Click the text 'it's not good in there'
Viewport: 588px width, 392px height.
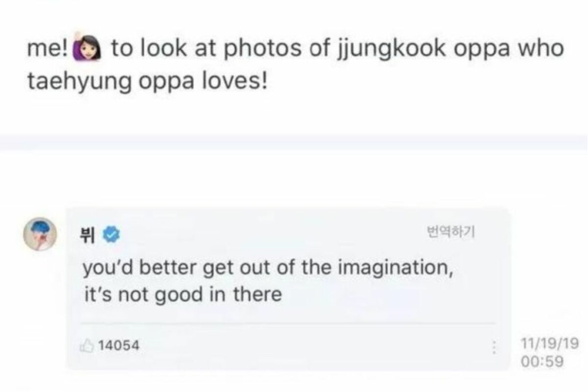pos(182,294)
